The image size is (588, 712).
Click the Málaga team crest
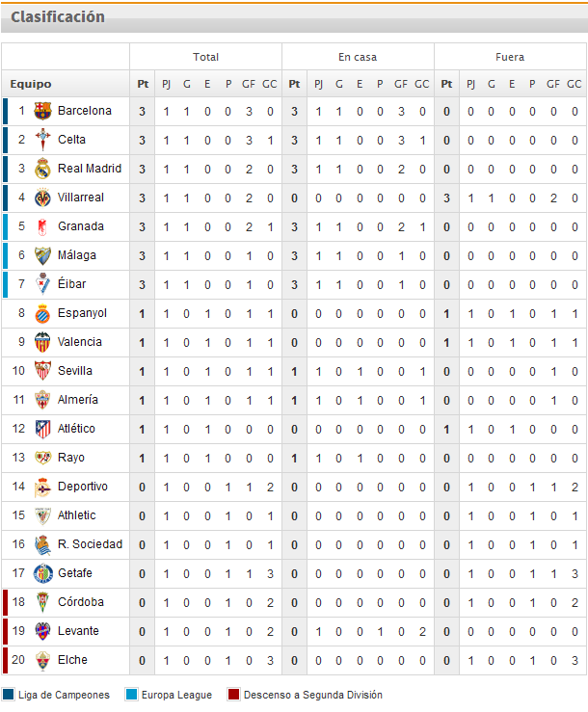(42, 255)
